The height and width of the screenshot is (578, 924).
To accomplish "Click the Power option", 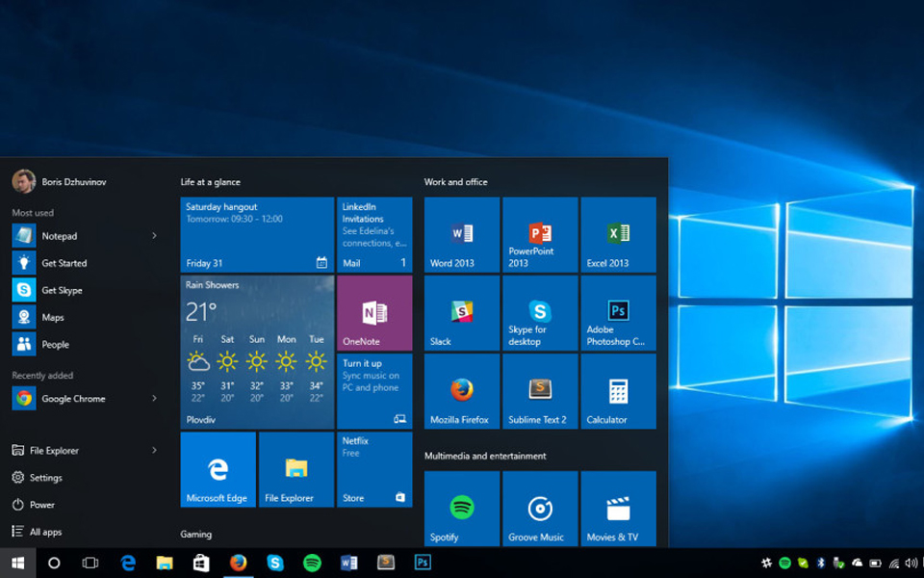I will [x=41, y=505].
